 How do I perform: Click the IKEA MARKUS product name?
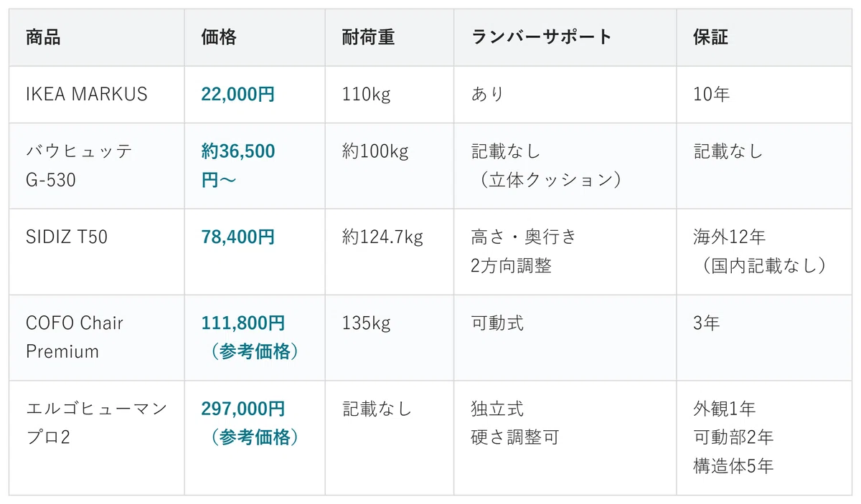click(87, 94)
